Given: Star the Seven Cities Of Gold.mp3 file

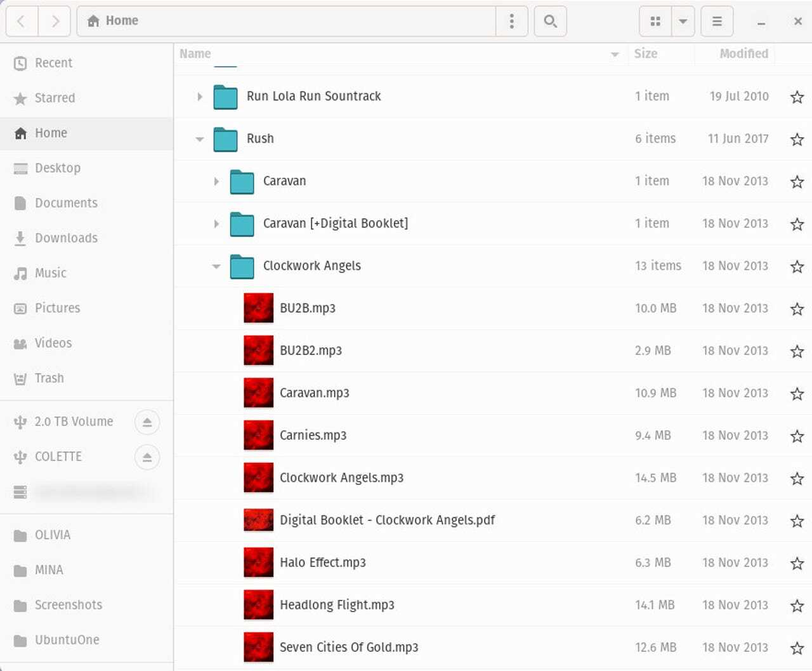Looking at the screenshot, I should click(x=797, y=649).
